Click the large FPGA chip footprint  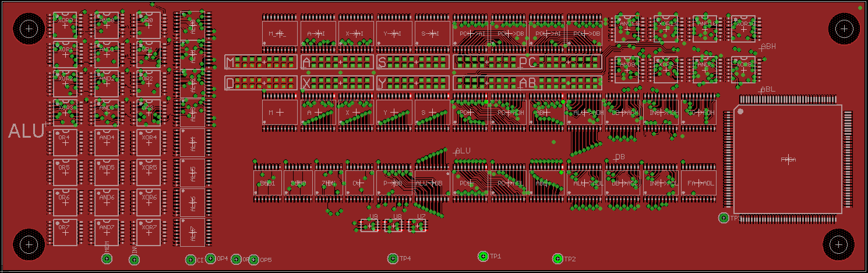[x=788, y=159]
